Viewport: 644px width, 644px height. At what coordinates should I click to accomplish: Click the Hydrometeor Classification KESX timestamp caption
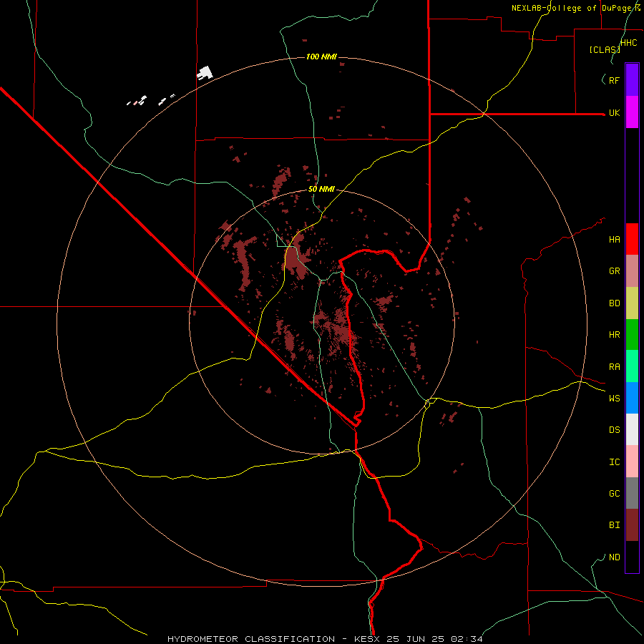(325, 639)
